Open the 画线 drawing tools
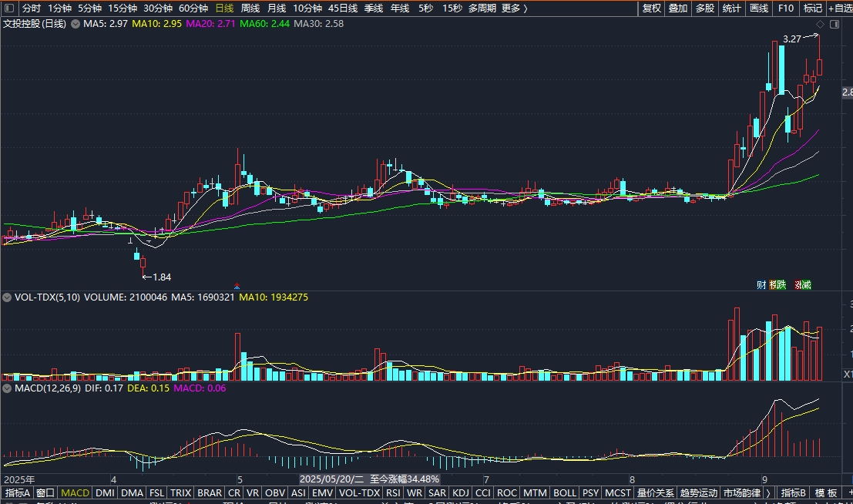Screen dimensions: 853x504 tap(758, 8)
